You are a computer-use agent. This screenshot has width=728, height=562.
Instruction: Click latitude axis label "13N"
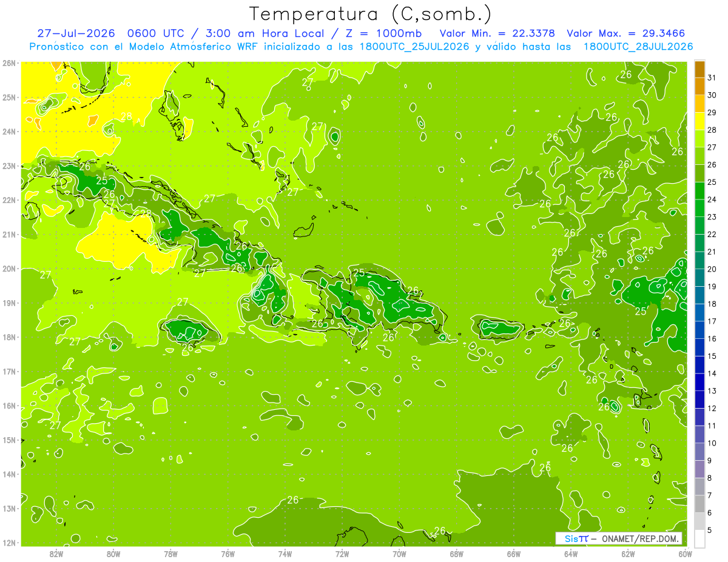click(x=9, y=509)
